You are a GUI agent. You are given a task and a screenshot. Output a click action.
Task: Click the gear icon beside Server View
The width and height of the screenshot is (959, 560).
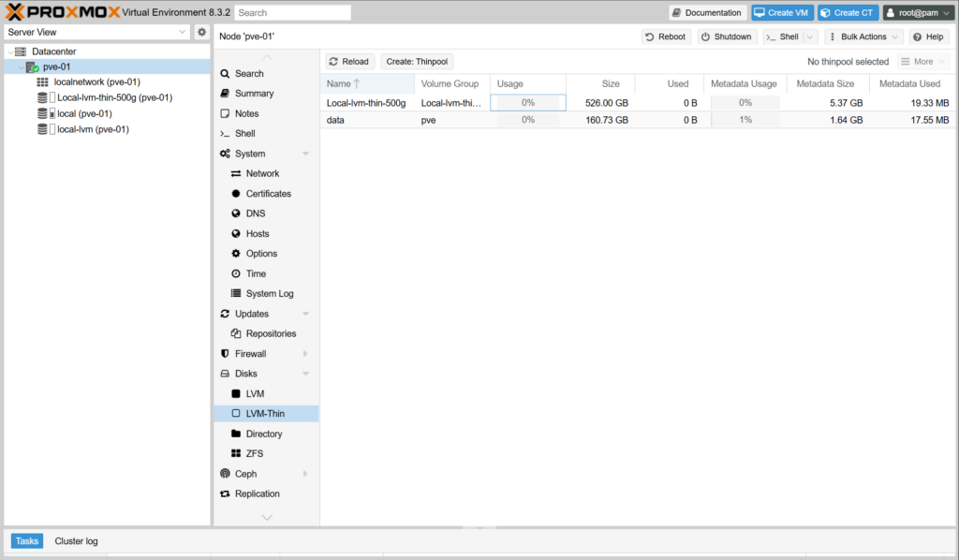pyautogui.click(x=201, y=32)
